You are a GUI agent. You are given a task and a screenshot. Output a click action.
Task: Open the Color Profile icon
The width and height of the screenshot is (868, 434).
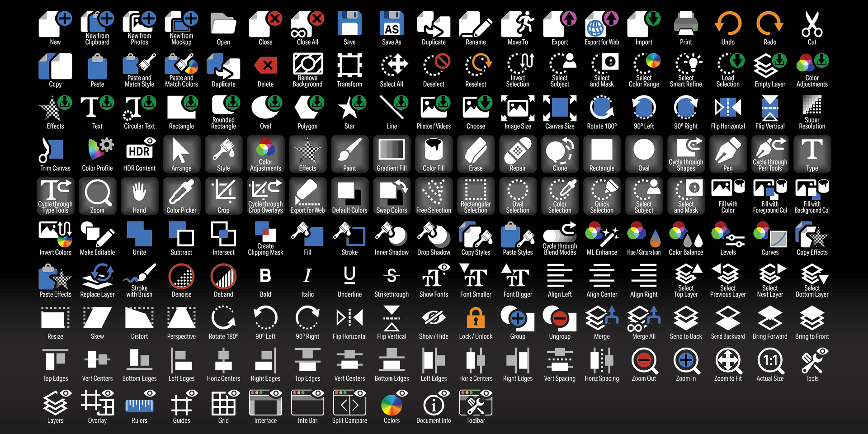100,149
